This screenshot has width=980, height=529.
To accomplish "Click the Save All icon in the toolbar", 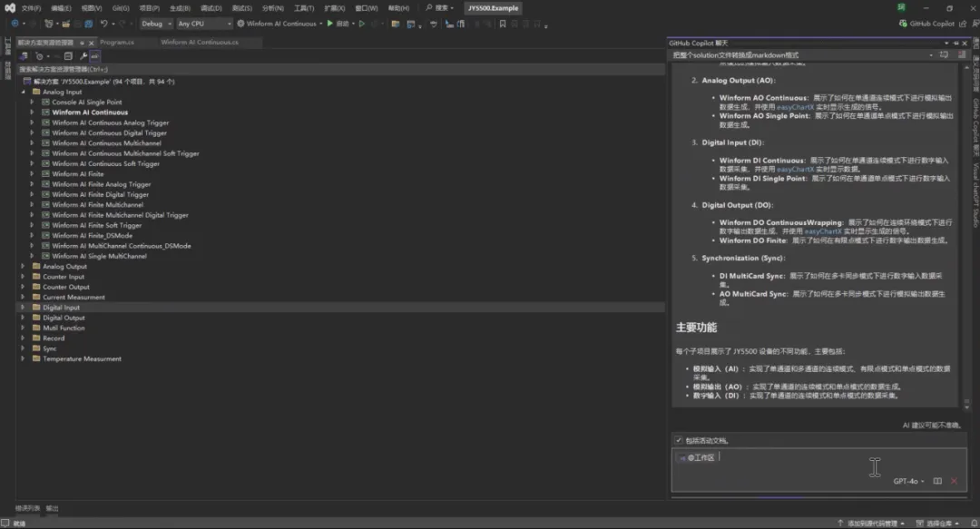I will (89, 24).
